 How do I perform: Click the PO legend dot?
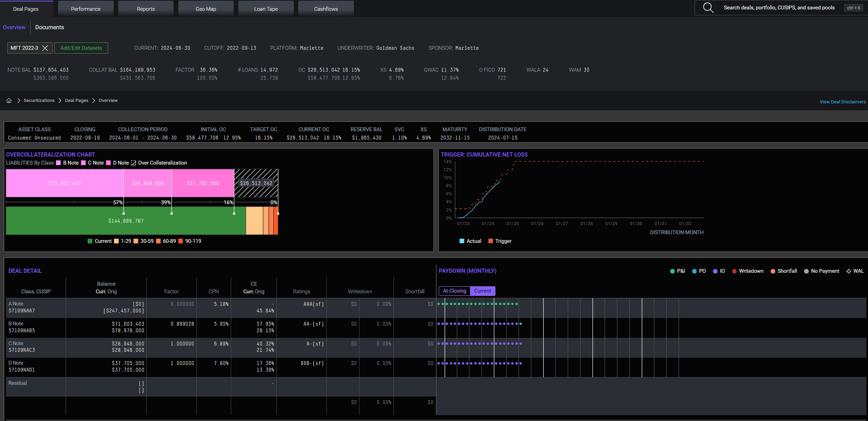coord(694,271)
